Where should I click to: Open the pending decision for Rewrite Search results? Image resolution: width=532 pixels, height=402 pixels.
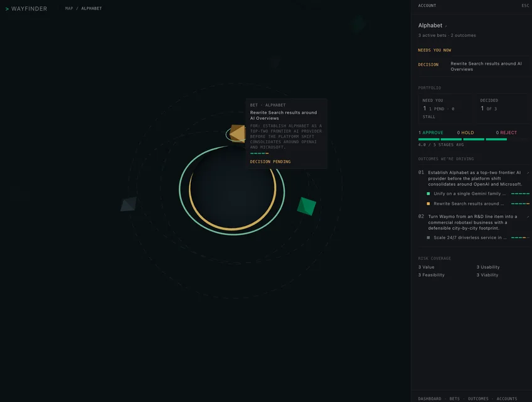[473, 66]
